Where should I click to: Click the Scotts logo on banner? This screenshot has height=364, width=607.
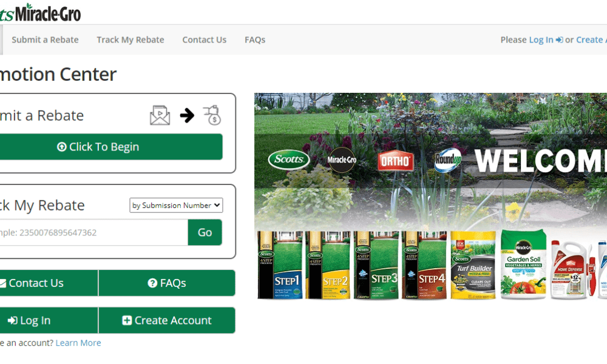[289, 160]
